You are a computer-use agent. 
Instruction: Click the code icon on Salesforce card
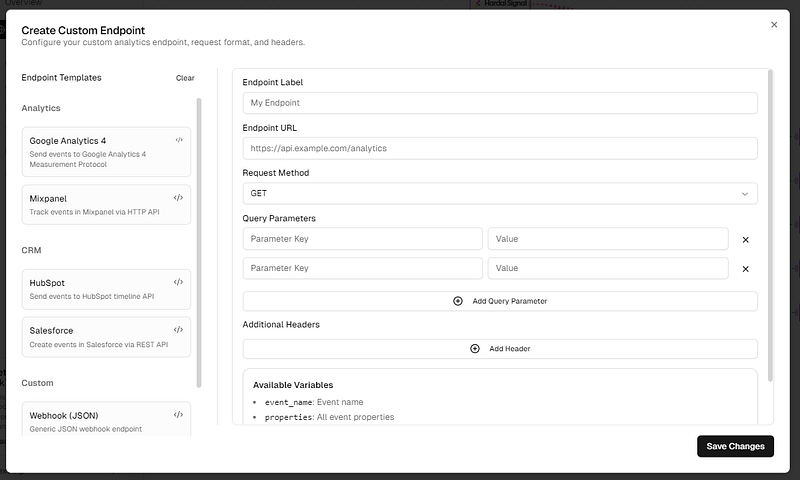(178, 330)
